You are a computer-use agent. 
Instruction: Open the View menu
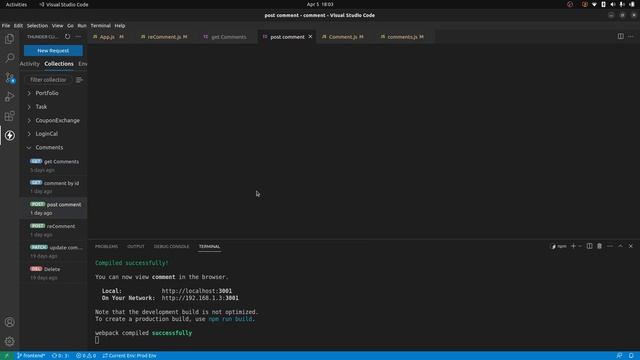point(57,26)
